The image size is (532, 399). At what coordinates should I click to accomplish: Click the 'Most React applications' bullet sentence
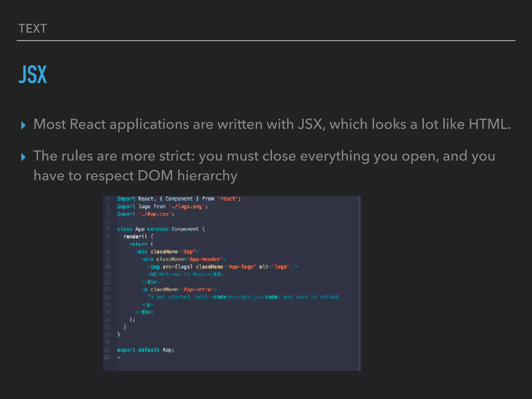272,124
